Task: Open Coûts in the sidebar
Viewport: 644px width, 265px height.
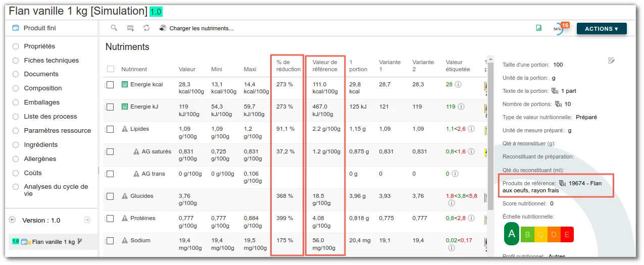Action: pos(33,173)
